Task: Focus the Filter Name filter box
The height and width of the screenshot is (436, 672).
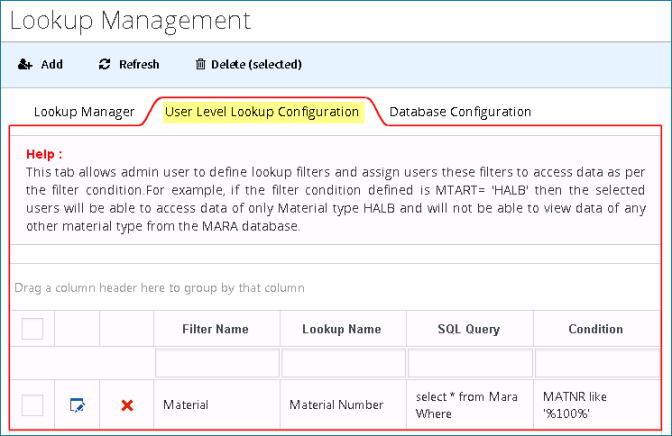Action: coord(217,363)
